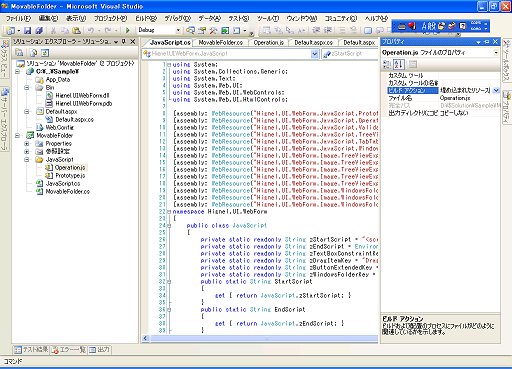
Task: Collapse the Default.aspx node
Action: pyautogui.click(x=26, y=112)
